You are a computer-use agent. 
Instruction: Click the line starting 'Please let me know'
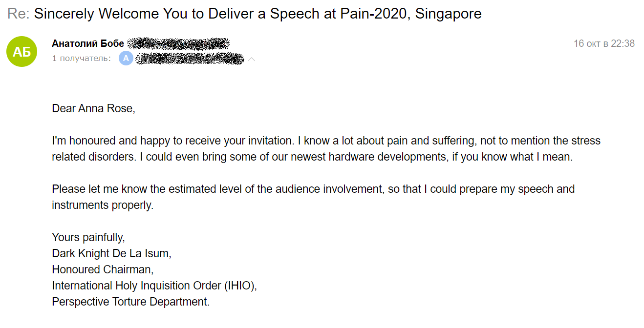tap(313, 189)
